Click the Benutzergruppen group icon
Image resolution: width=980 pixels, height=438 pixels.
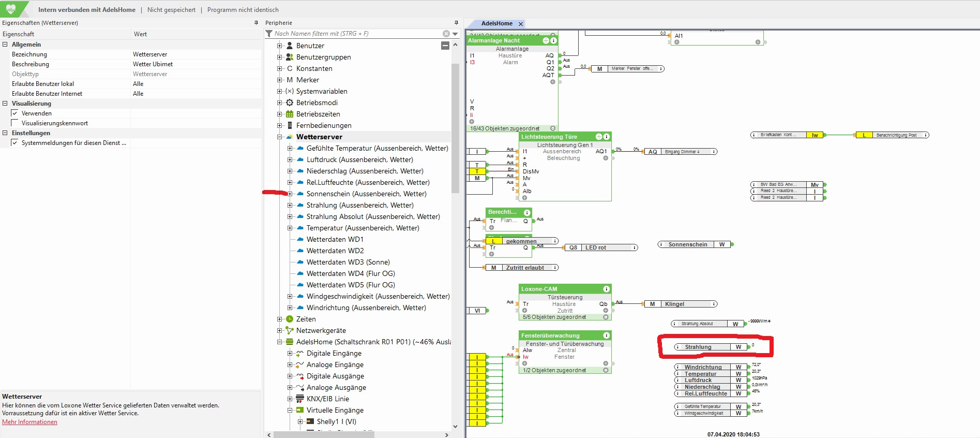(x=290, y=57)
